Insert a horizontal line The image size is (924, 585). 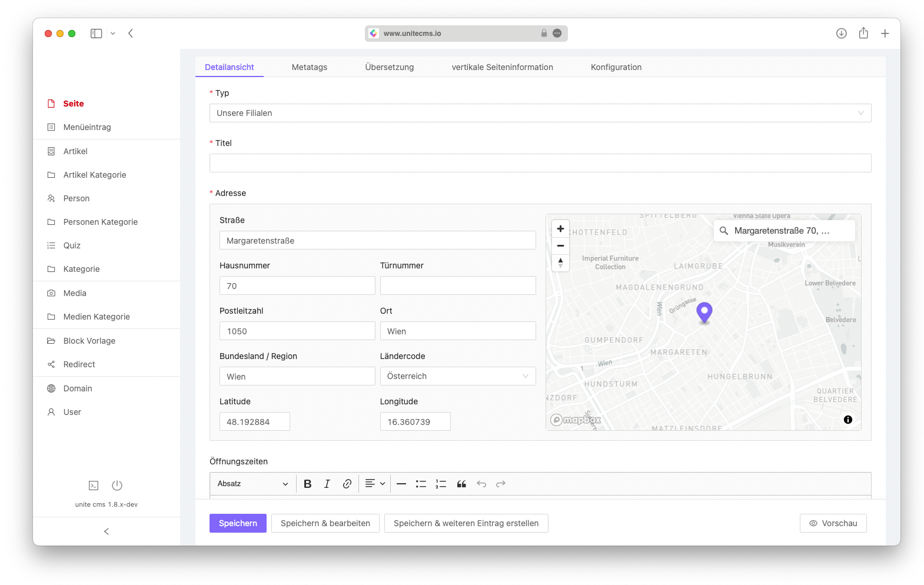401,484
